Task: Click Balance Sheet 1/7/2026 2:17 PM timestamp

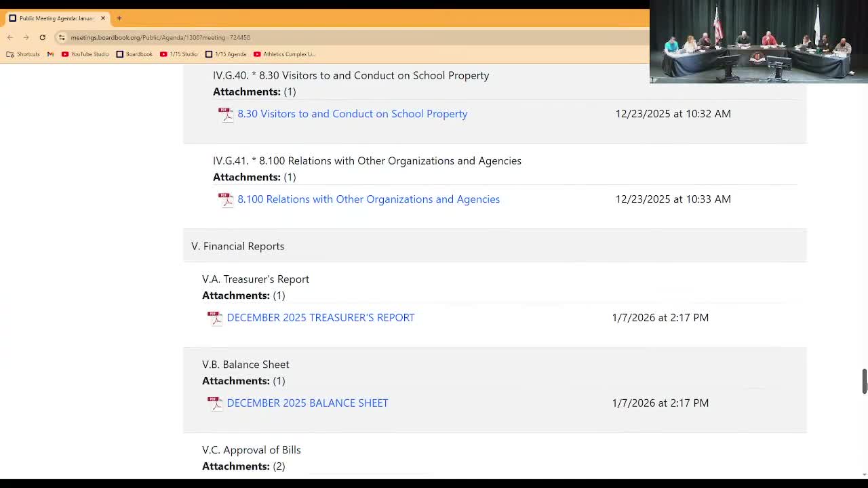Action: point(660,403)
